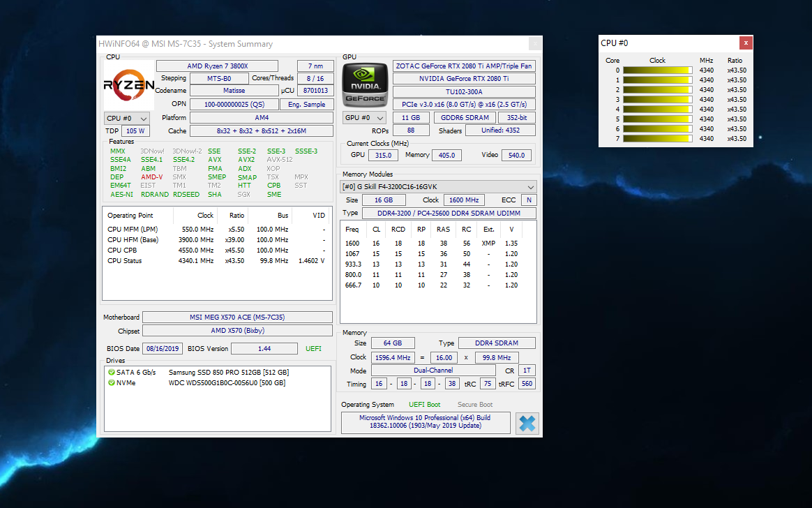Click the PCIe v3.0 x16 interface field
The height and width of the screenshot is (508, 812).
coord(464,105)
